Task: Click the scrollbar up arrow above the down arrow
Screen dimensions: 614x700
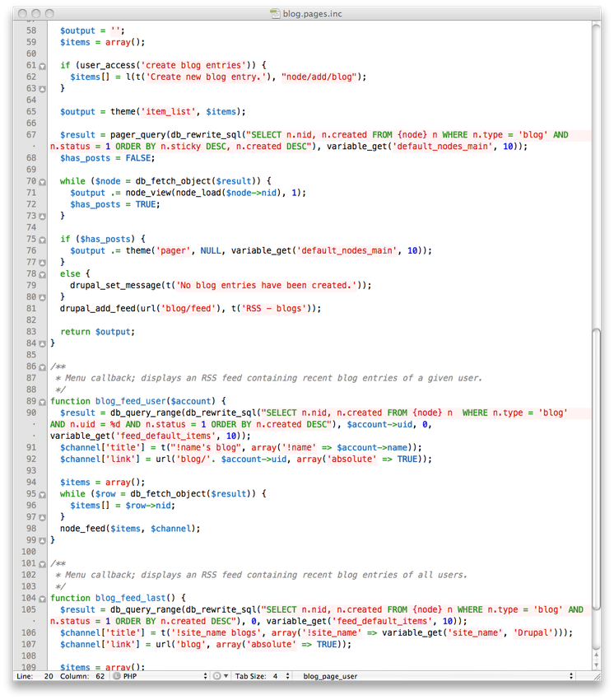Action: [x=596, y=655]
